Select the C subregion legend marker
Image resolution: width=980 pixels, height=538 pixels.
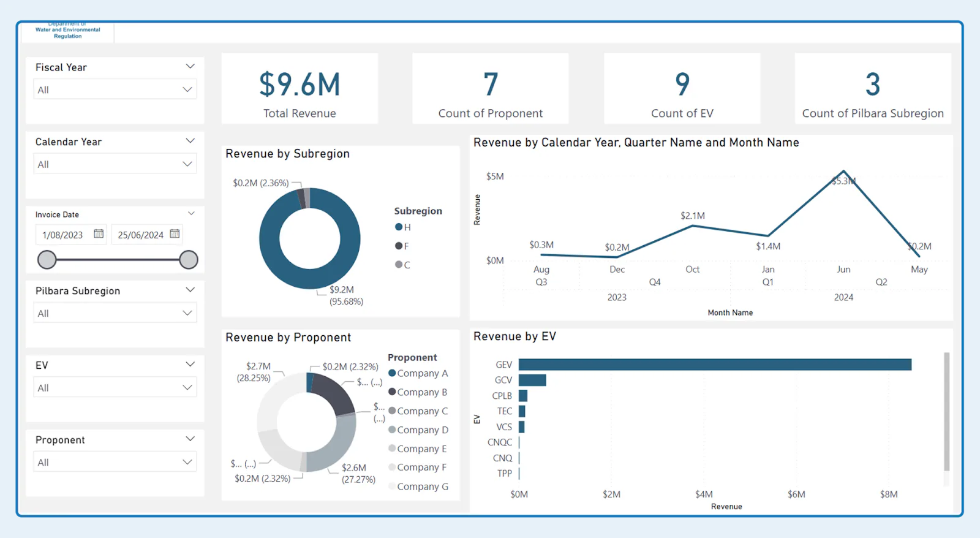pyautogui.click(x=399, y=265)
